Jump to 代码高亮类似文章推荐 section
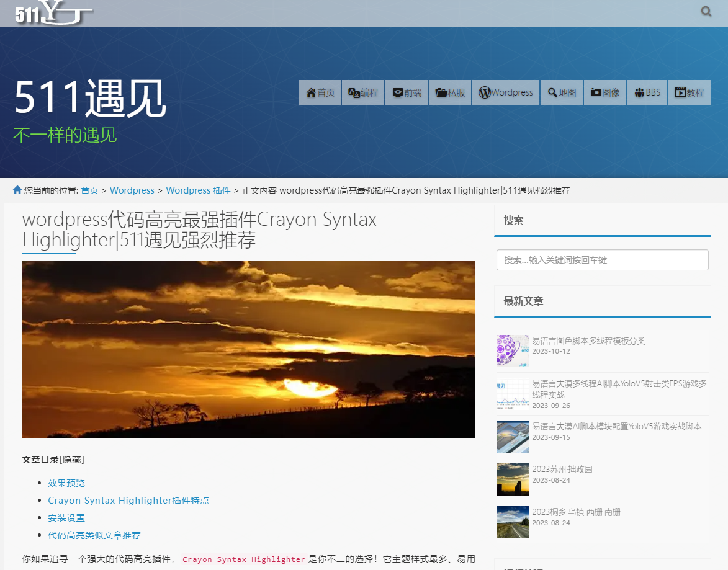 (94, 535)
